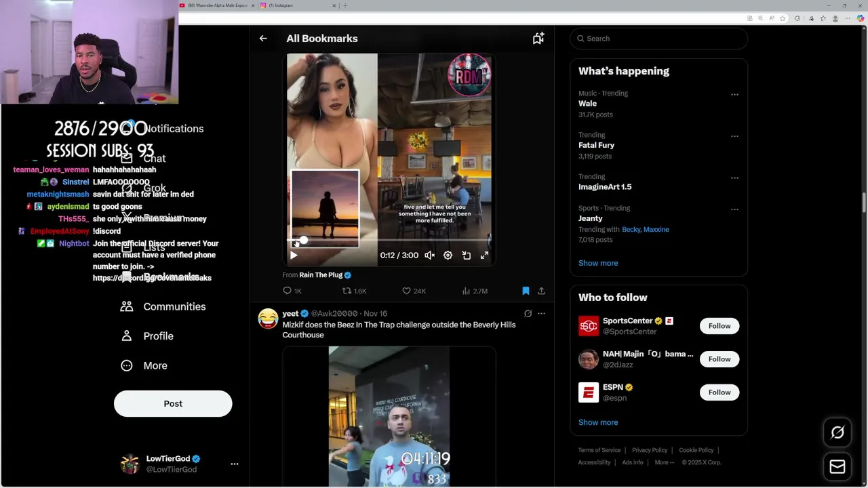
Task: Open the Messages envelope drawer
Action: (837, 467)
